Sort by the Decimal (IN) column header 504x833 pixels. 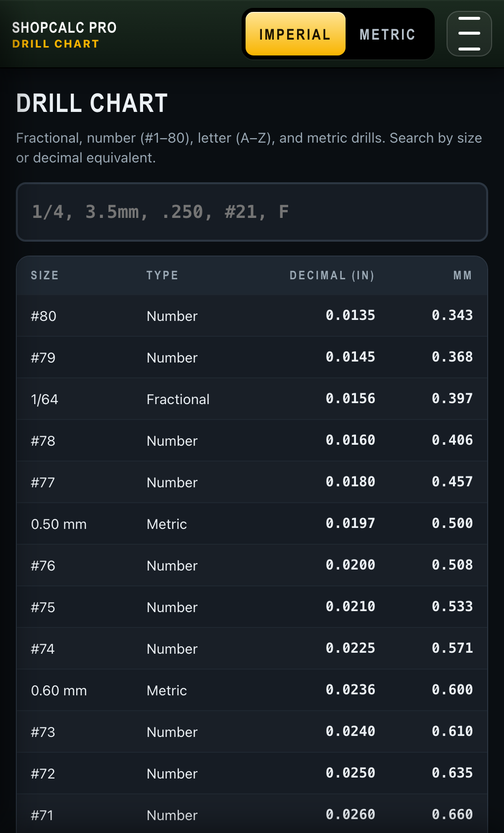(x=332, y=275)
